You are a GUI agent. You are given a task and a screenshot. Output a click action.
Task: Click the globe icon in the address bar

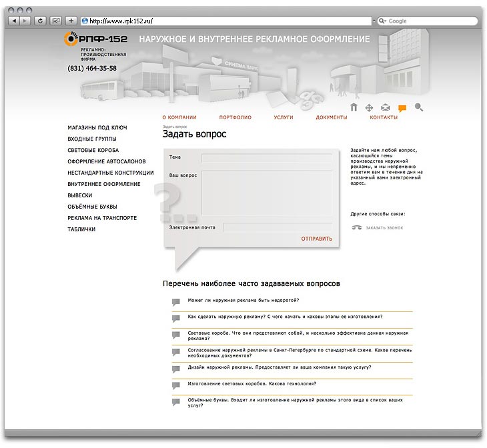(85, 21)
